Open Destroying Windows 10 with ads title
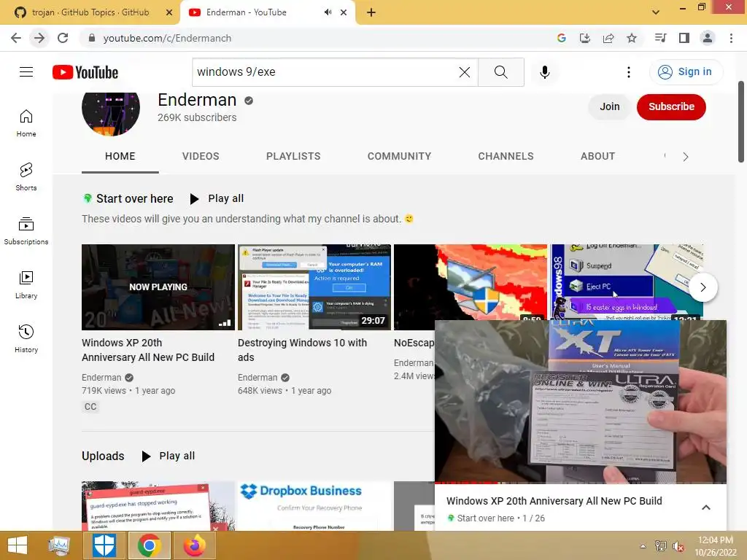747x560 pixels. point(302,350)
